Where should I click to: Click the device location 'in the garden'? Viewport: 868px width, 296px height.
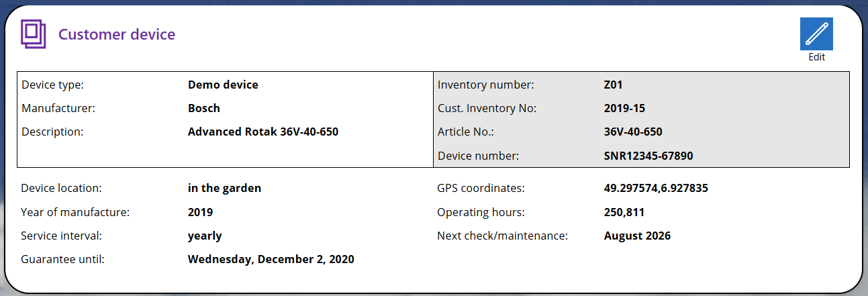point(224,188)
